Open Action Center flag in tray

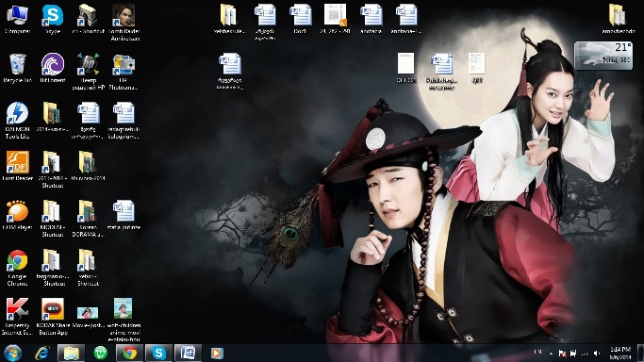pos(563,354)
